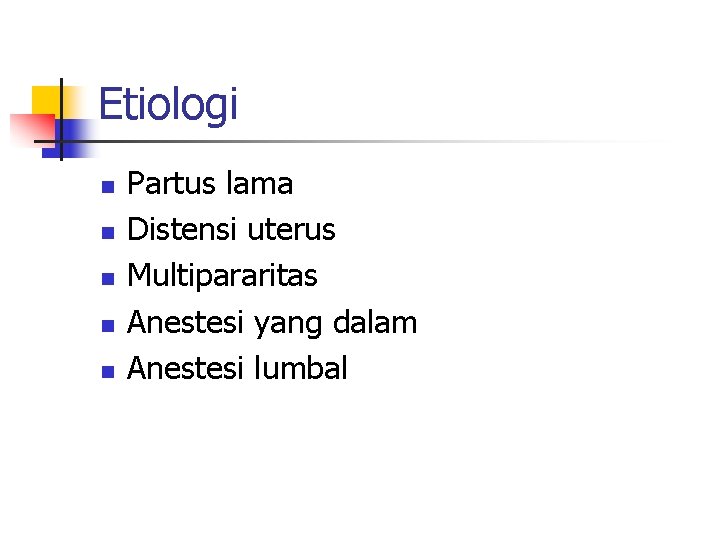Viewport: 720px width, 540px height.
Task: Click the horizontal divider line under title
Action: [x=349, y=141]
